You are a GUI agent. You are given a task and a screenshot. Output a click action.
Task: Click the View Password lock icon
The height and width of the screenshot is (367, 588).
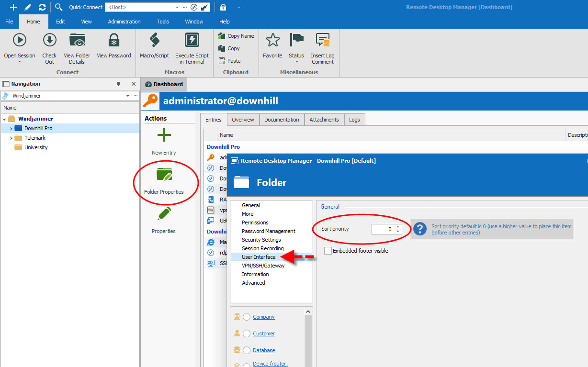(113, 40)
